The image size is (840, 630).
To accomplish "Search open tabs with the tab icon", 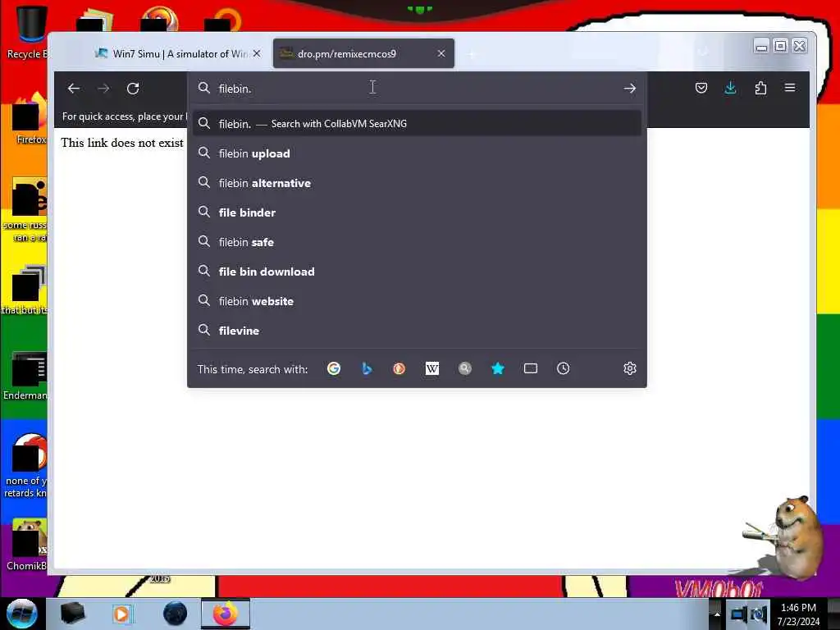I will 531,368.
